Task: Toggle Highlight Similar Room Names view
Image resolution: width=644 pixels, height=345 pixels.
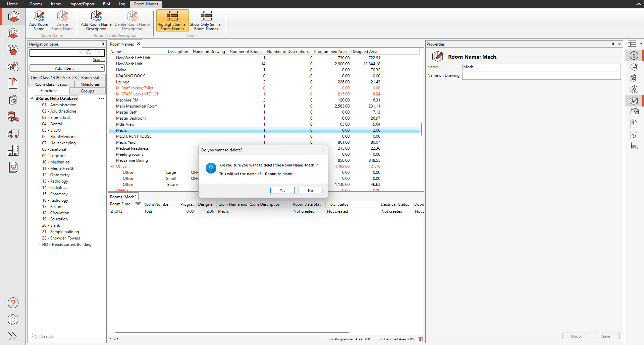Action: point(172,20)
